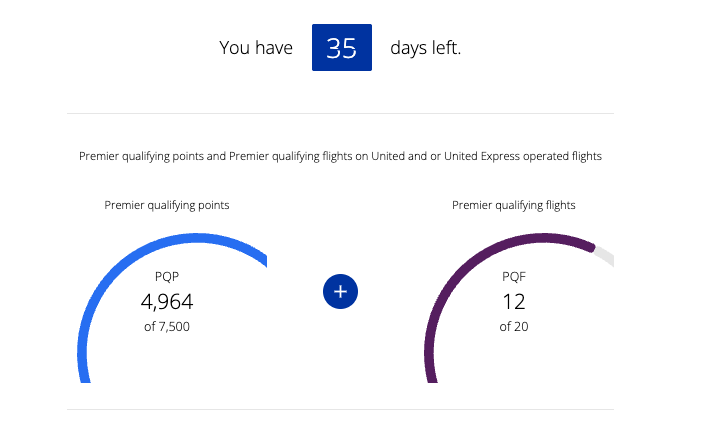Click the 'of 7,500' goal text

coord(167,326)
